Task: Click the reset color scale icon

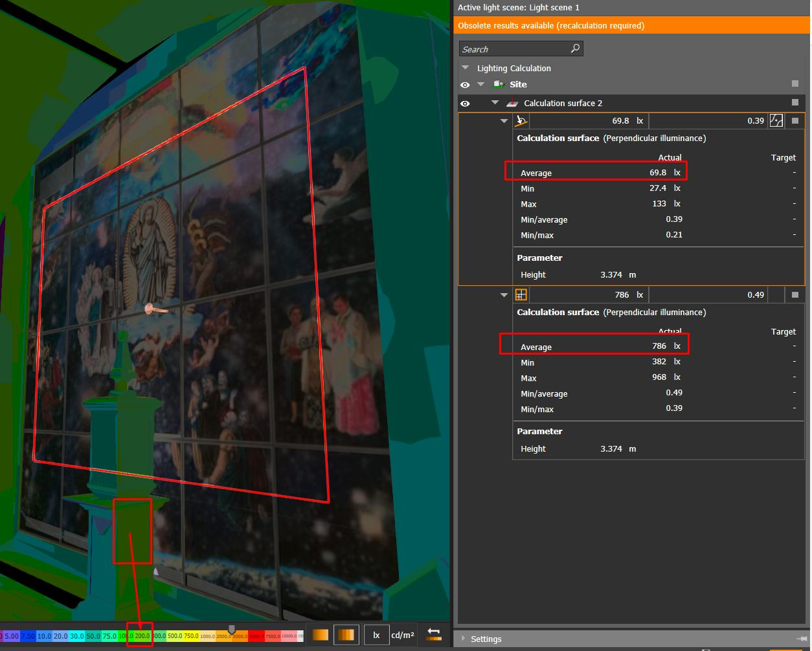Action: click(x=434, y=635)
